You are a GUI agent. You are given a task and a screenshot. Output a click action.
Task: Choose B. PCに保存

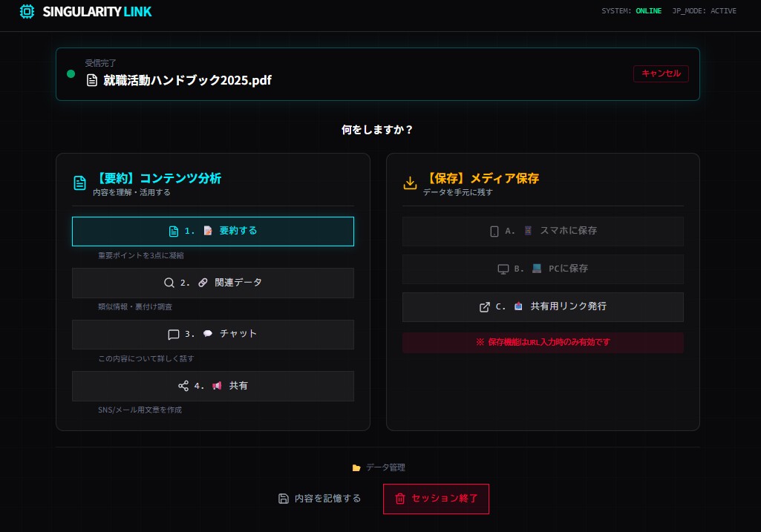pos(543,269)
